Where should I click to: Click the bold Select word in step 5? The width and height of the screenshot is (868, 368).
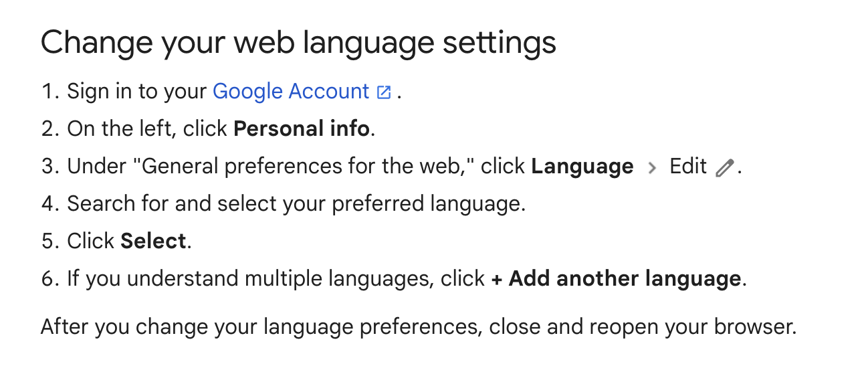tap(154, 241)
